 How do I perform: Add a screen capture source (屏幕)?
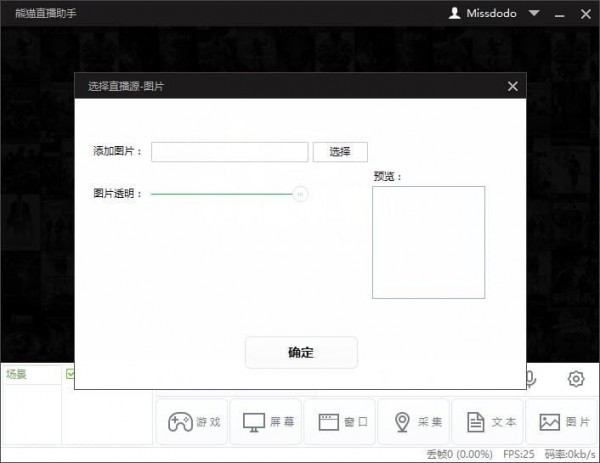pyautogui.click(x=268, y=421)
